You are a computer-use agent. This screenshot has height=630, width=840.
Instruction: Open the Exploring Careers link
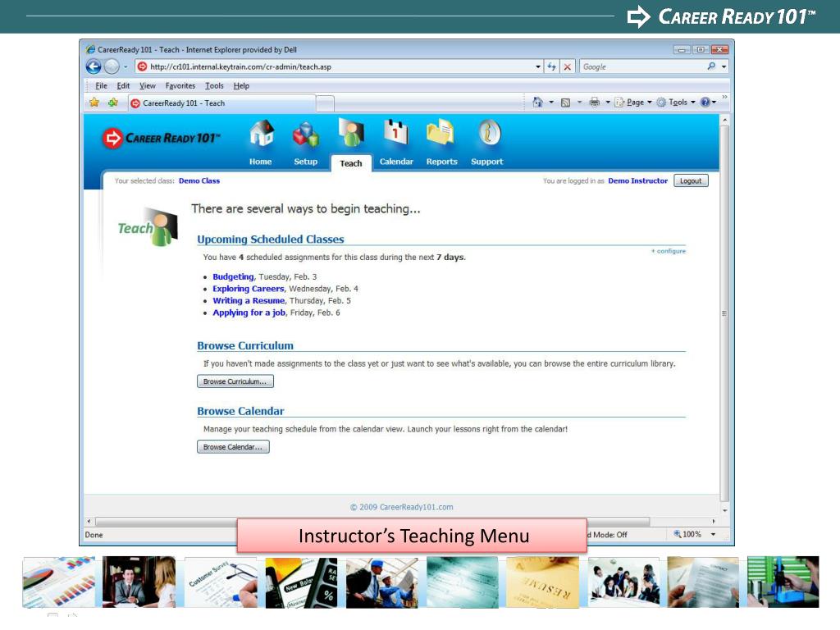tap(248, 289)
